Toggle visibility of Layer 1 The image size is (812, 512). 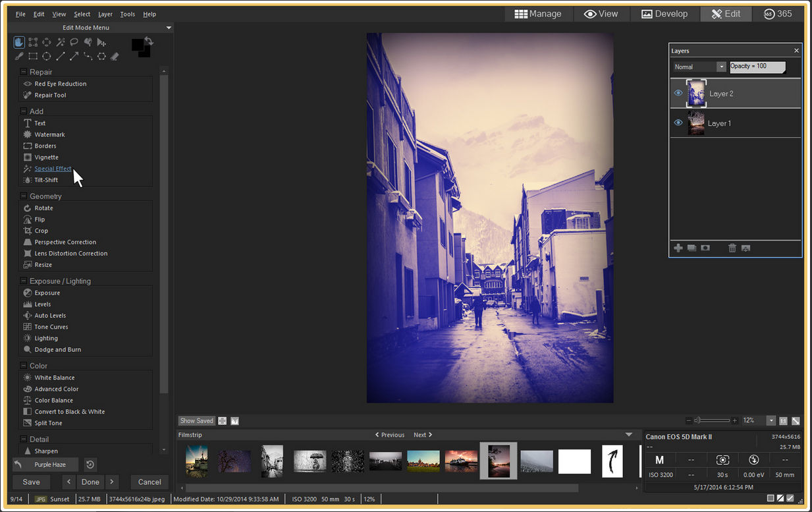point(678,123)
